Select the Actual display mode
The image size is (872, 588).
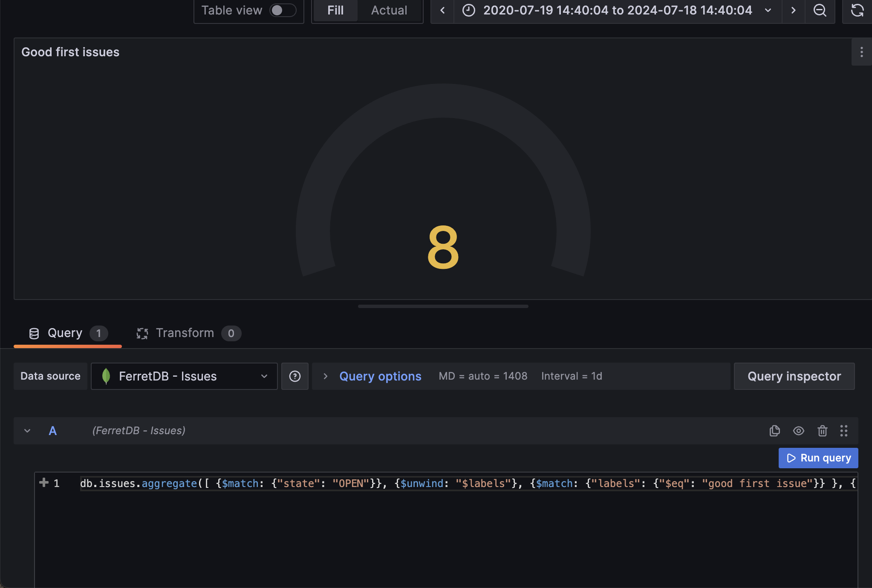coord(389,10)
